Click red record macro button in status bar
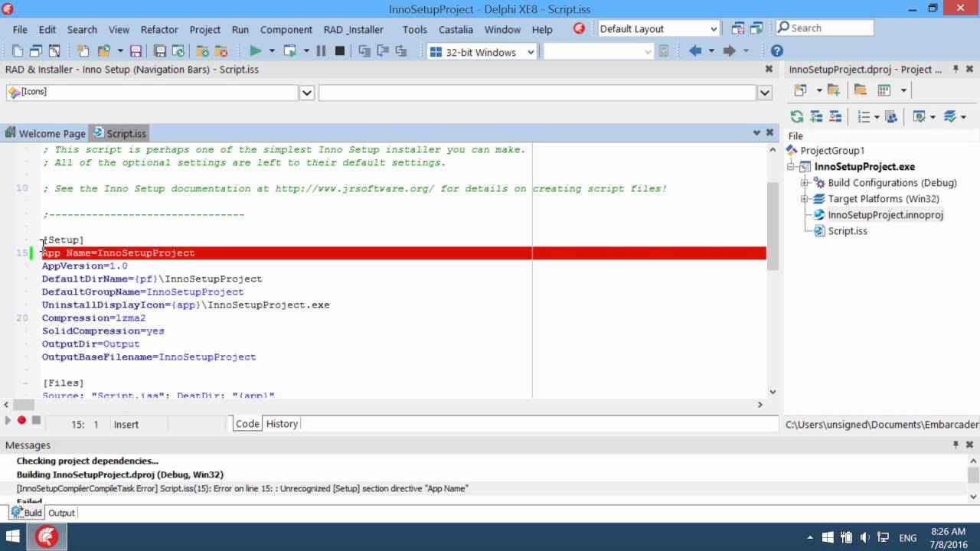The width and height of the screenshot is (980, 551). pyautogui.click(x=21, y=420)
